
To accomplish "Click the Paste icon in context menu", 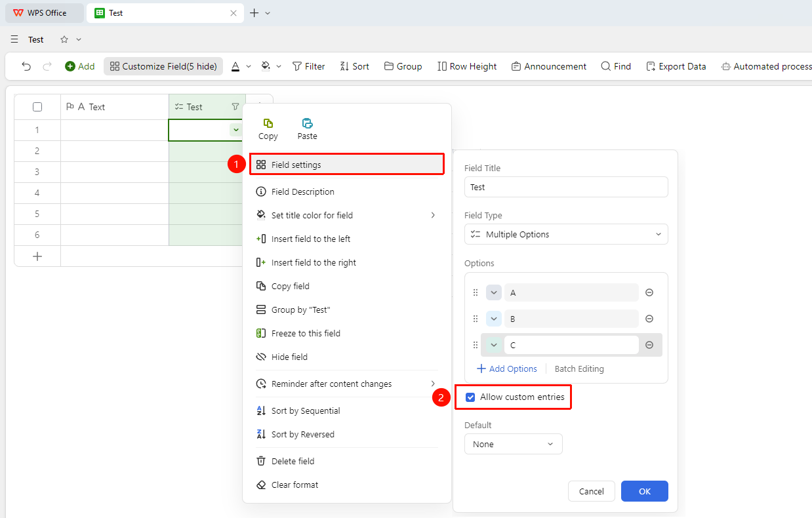I will (x=307, y=123).
